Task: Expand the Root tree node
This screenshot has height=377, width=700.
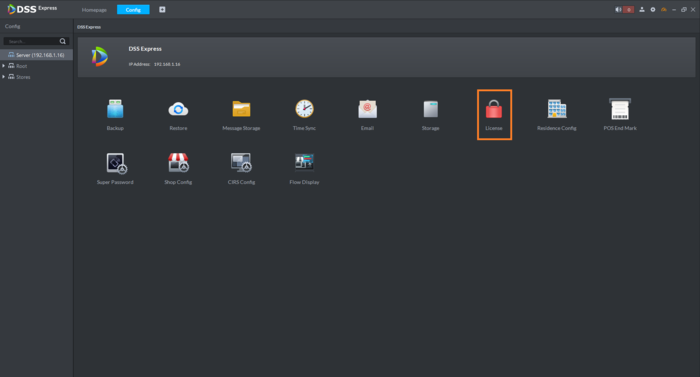Action: point(4,66)
